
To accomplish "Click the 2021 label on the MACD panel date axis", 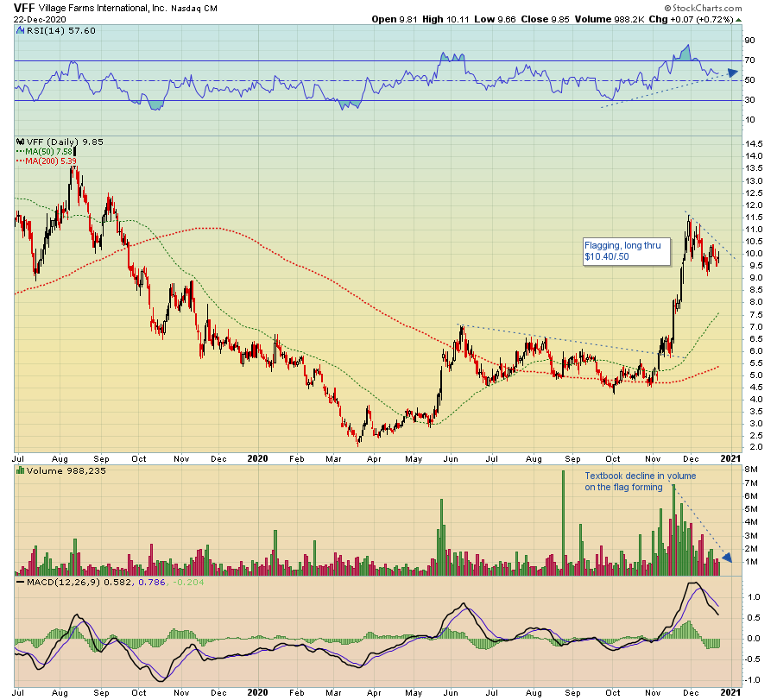I will (x=730, y=692).
